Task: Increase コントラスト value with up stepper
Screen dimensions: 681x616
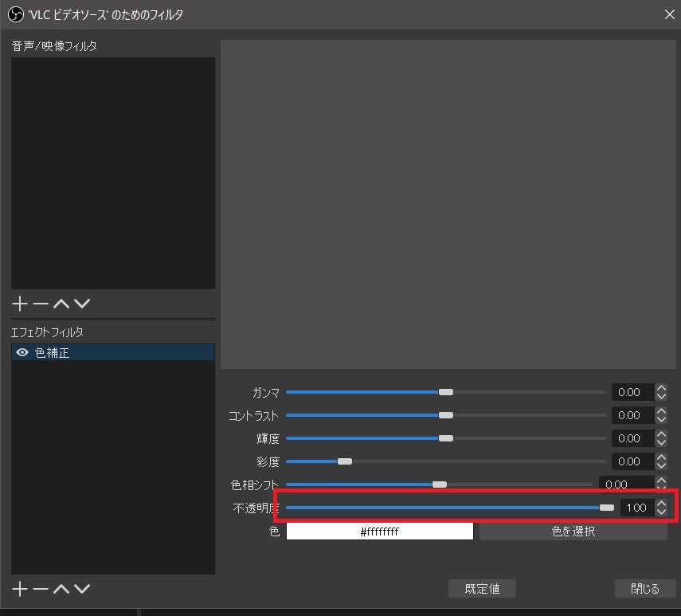Action: [661, 411]
